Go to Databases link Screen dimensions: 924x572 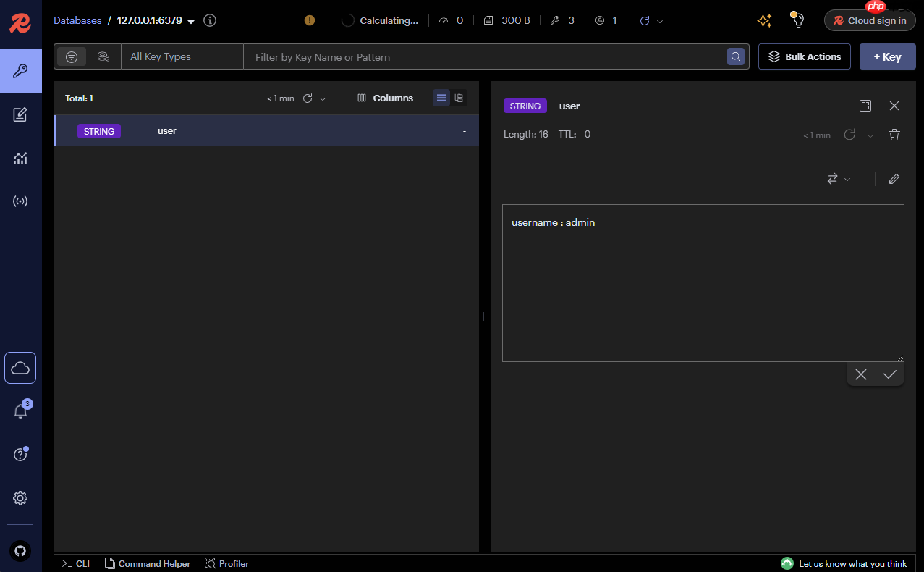77,20
